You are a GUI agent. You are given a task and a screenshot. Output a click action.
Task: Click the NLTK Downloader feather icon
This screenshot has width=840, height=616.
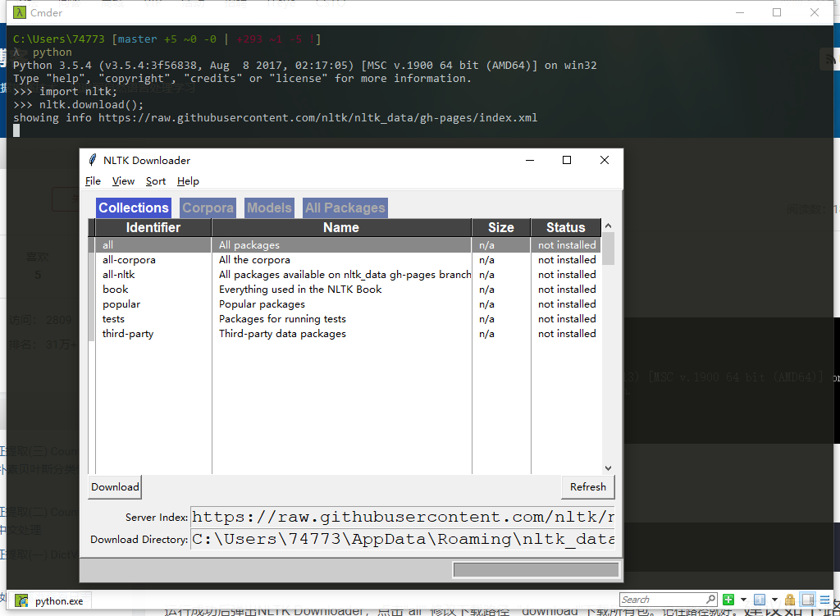pos(92,160)
